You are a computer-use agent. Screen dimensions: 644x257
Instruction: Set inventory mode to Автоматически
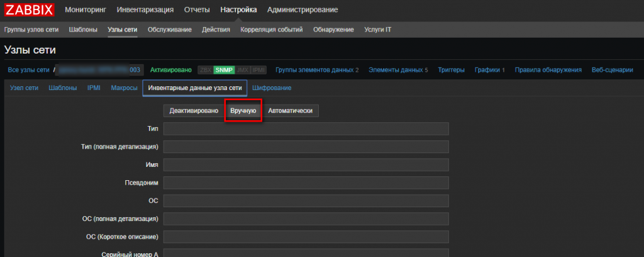click(290, 111)
